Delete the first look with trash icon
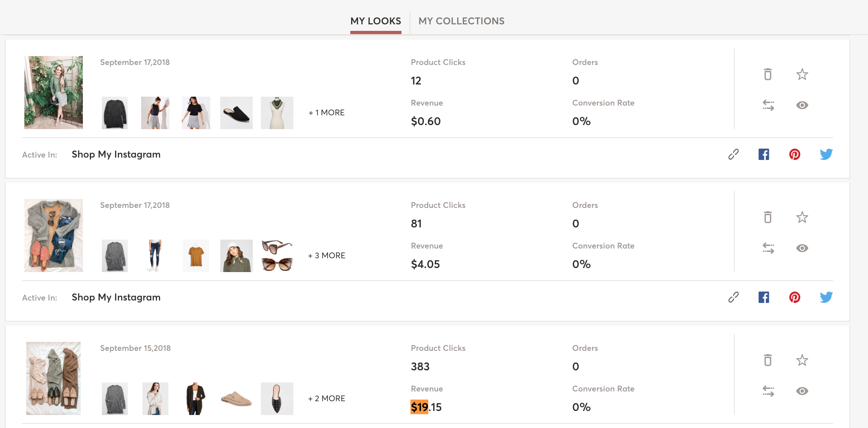 [x=768, y=74]
